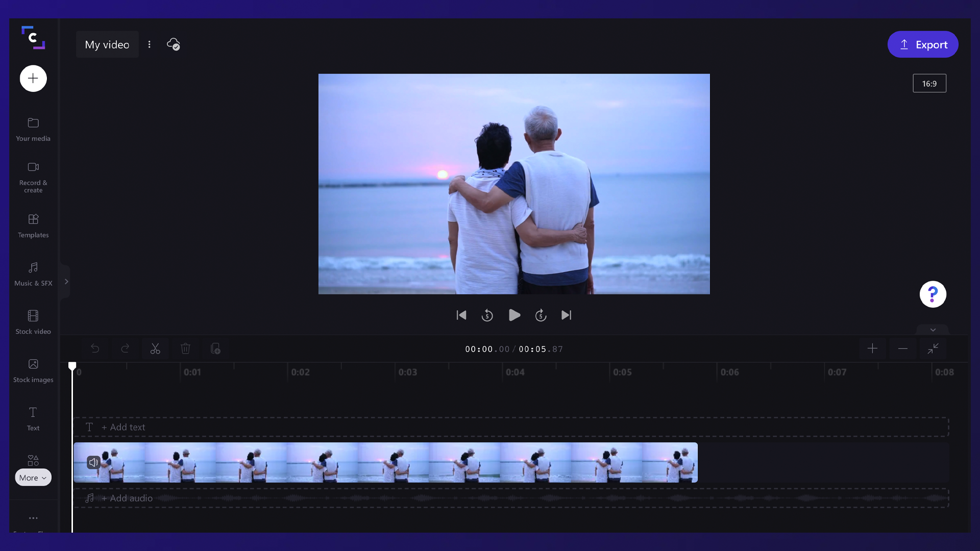Open the Templates tab

click(x=33, y=226)
